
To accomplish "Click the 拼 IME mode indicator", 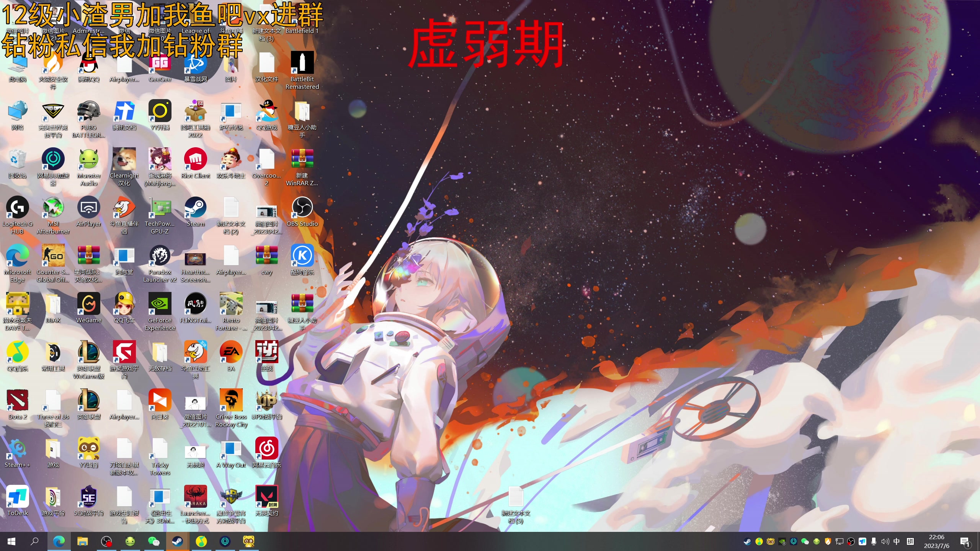I will click(x=910, y=541).
